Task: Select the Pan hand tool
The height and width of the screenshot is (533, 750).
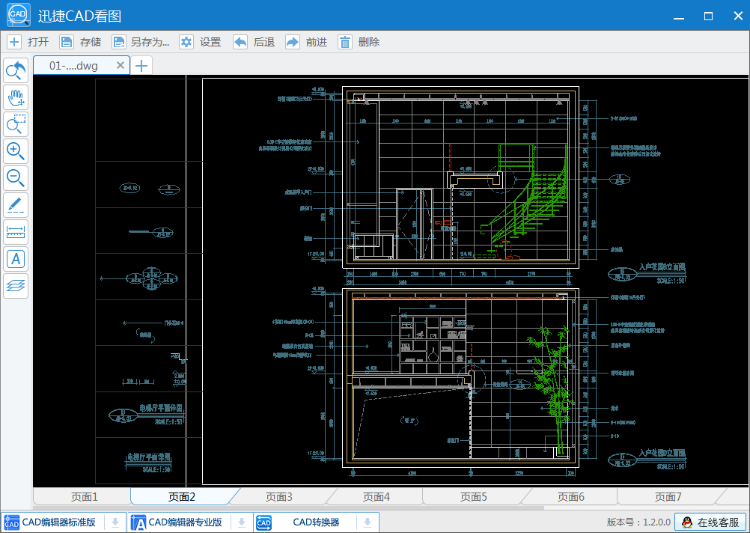Action: (x=16, y=98)
